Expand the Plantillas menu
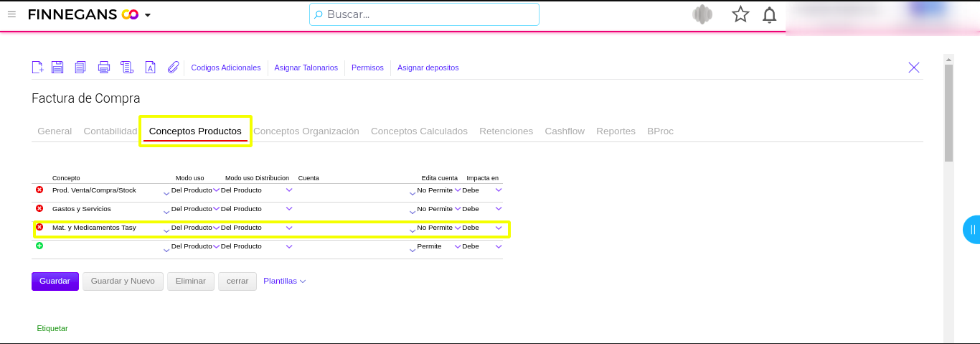Viewport: 980px width, 344px height. pyautogui.click(x=284, y=282)
